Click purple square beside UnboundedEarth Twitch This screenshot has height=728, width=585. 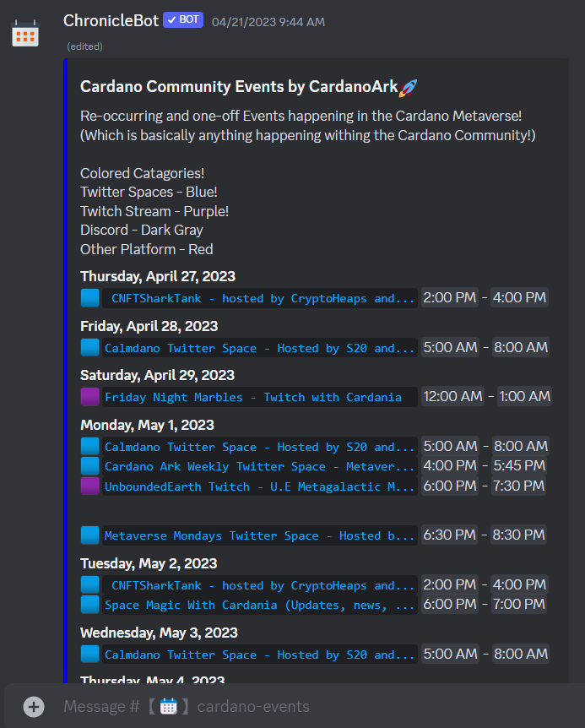pyautogui.click(x=90, y=486)
